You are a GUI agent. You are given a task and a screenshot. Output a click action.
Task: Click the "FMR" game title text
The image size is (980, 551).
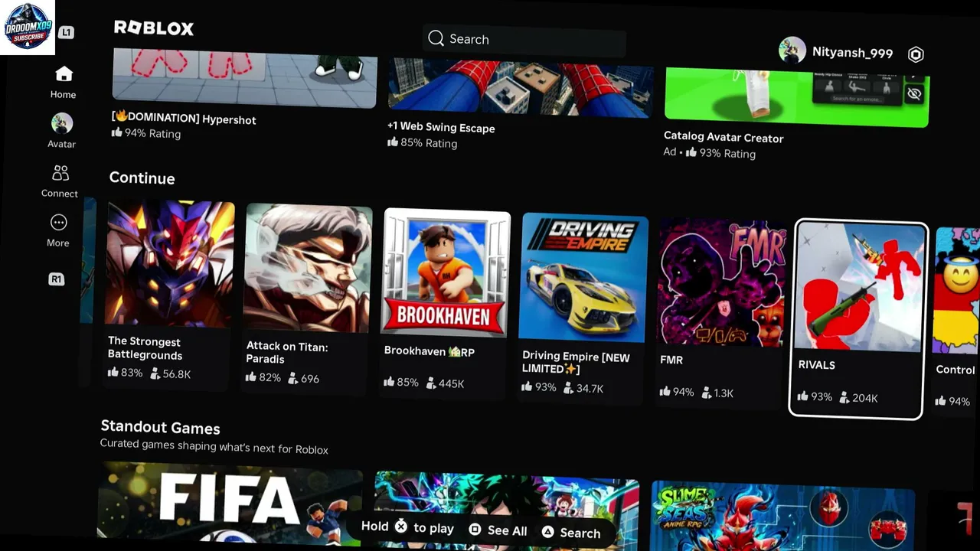pyautogui.click(x=671, y=360)
